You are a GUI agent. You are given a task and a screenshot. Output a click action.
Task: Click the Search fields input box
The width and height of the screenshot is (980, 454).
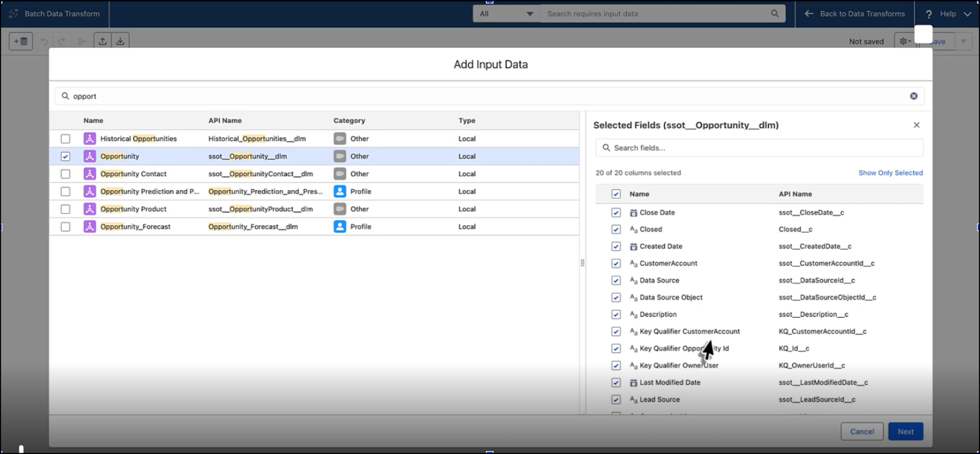[x=759, y=148]
